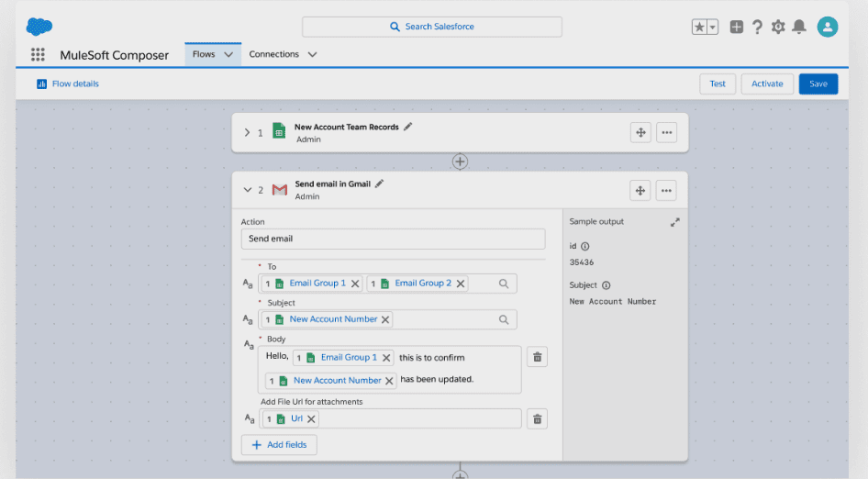868x479 pixels.
Task: Open the Help question mark icon
Action: (x=757, y=27)
